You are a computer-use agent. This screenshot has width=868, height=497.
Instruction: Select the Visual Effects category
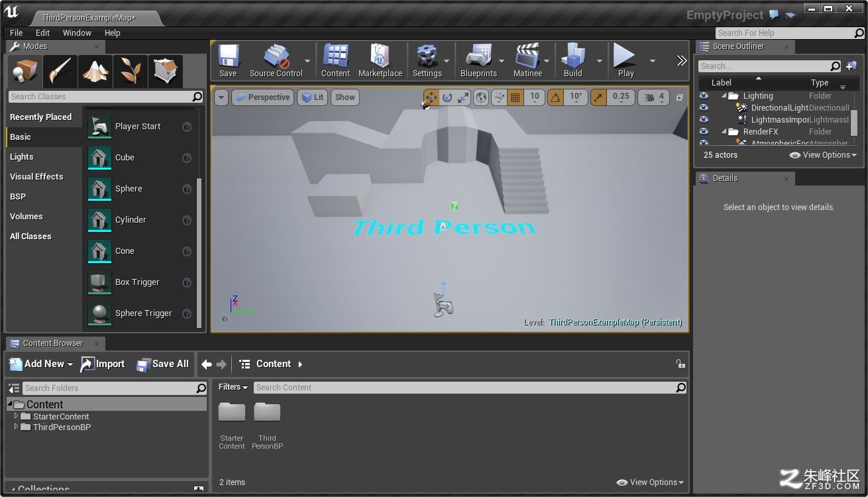tap(36, 177)
